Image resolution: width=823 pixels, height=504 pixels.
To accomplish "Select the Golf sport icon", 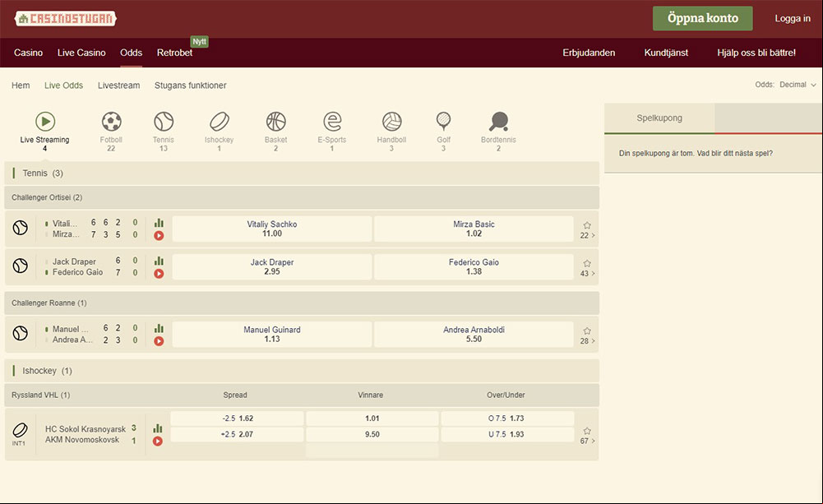I will pyautogui.click(x=443, y=132).
